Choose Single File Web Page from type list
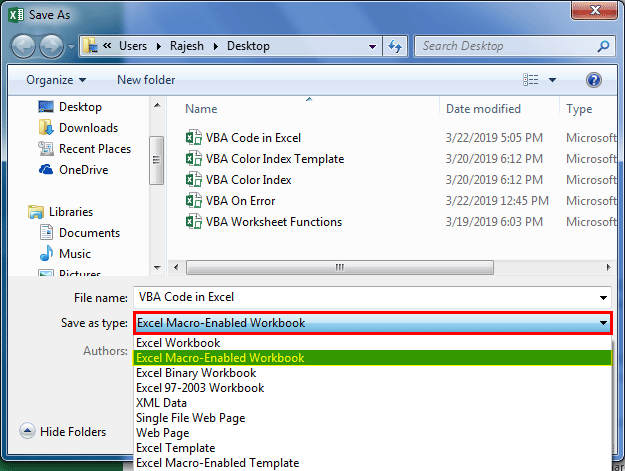Image resolution: width=625 pixels, height=471 pixels. tap(372, 418)
